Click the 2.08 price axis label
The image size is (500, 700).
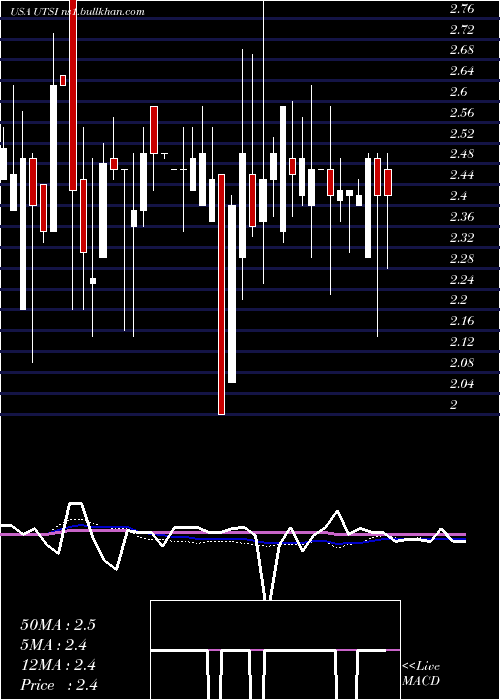pos(462,362)
